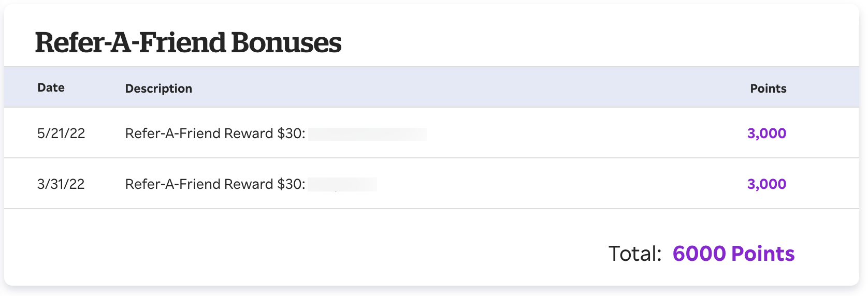
Task: Click the $30 amount in the 5/21/22 row
Action: pos(291,134)
